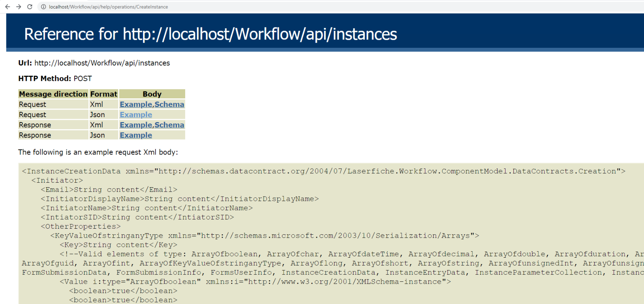The image size is (644, 304).
Task: Click the <Email>String content</Email> line
Action: tap(109, 189)
